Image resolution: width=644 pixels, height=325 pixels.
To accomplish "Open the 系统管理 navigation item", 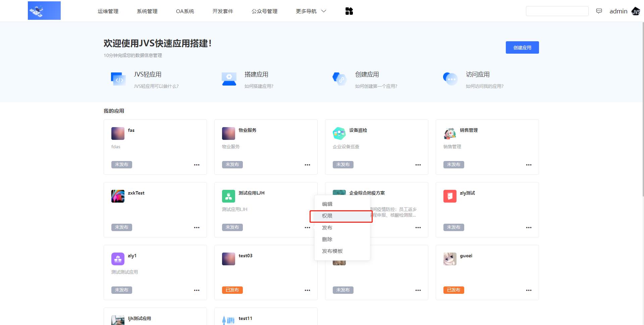I will coord(147,11).
